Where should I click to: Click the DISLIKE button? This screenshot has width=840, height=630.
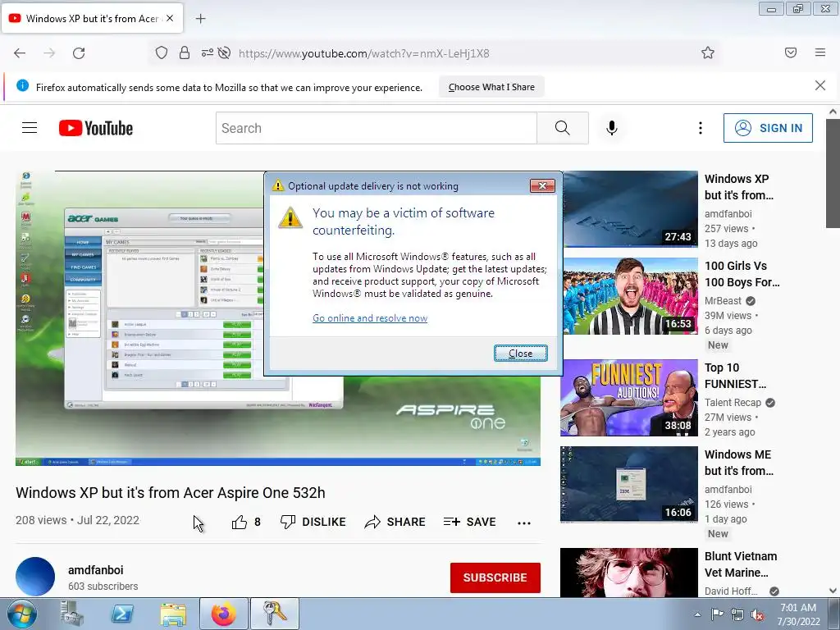313,522
